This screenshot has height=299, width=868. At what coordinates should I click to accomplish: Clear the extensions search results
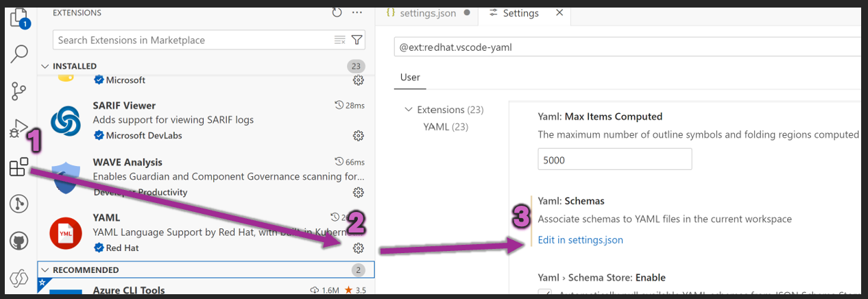pyautogui.click(x=340, y=40)
